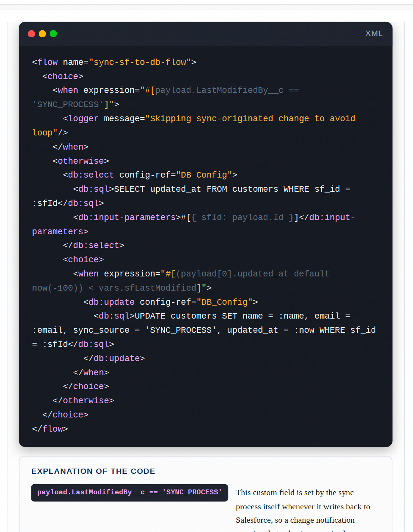Click the SELECT updated_at SQL statement
Viewport: 413px width, 532px height.
coord(192,196)
